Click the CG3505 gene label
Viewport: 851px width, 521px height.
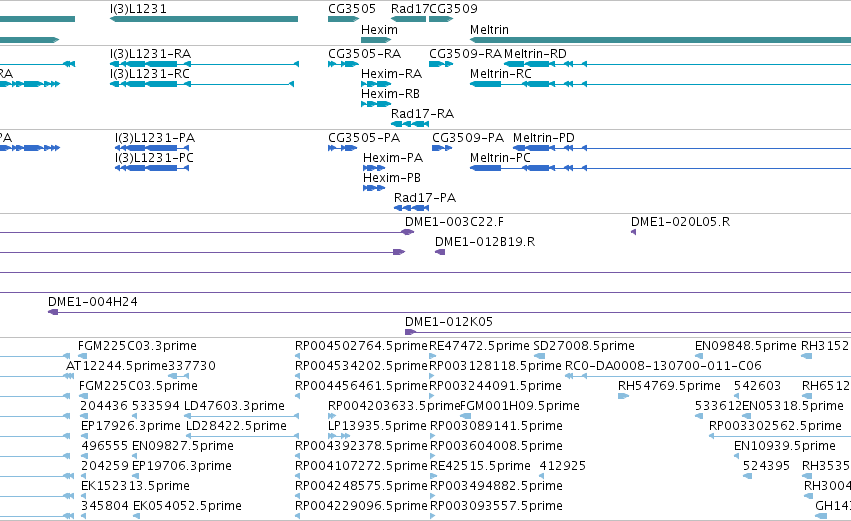coord(352,9)
